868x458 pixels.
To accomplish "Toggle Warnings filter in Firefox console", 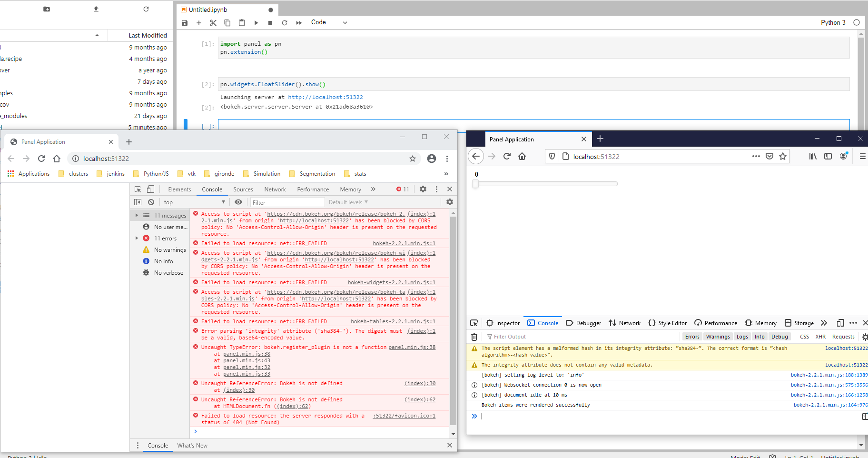I will [718, 337].
